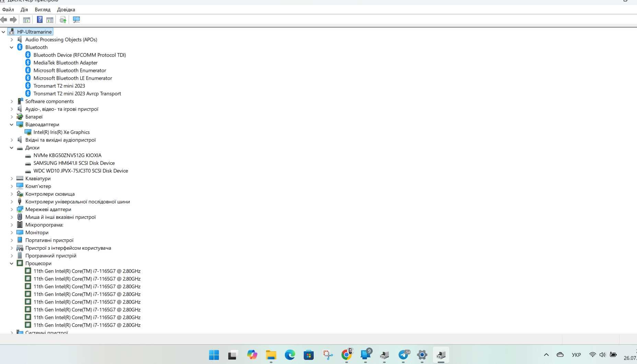Viewport: 637px width, 364px height.
Task: Select the Програмний пристрій label
Action: click(51, 256)
